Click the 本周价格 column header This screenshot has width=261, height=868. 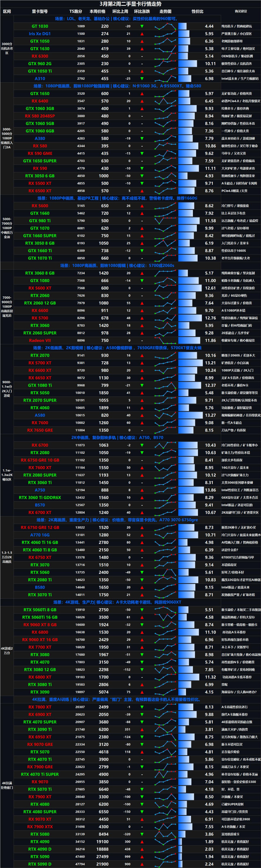click(98, 12)
